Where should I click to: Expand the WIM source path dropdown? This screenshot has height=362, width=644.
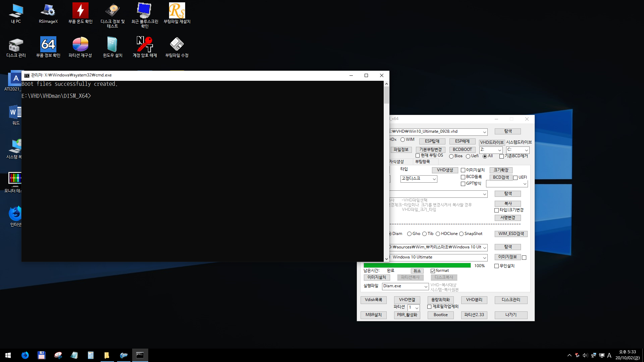[x=484, y=248]
